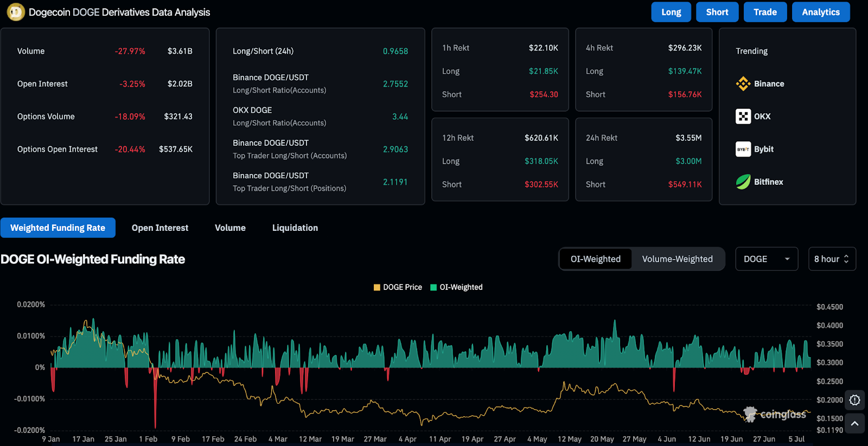868x446 pixels.
Task: Click the 24h Short liquidation $549.11K
Action: pyautogui.click(x=685, y=184)
